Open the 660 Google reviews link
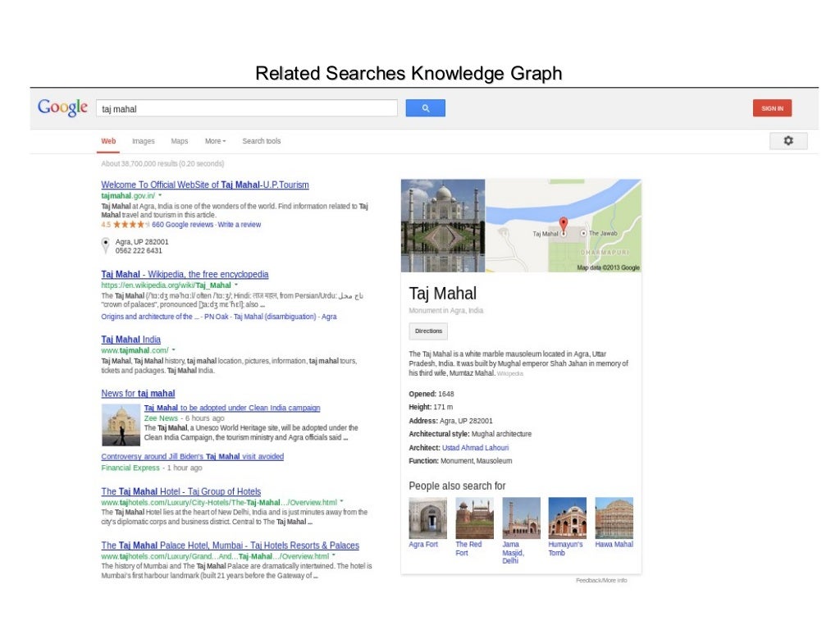Image resolution: width=840 pixels, height=630 pixels. 182,225
